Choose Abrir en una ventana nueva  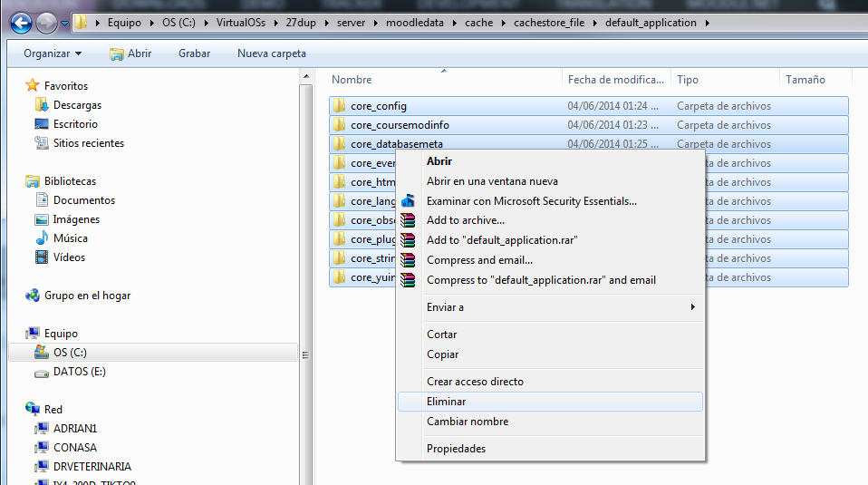[550, 181]
